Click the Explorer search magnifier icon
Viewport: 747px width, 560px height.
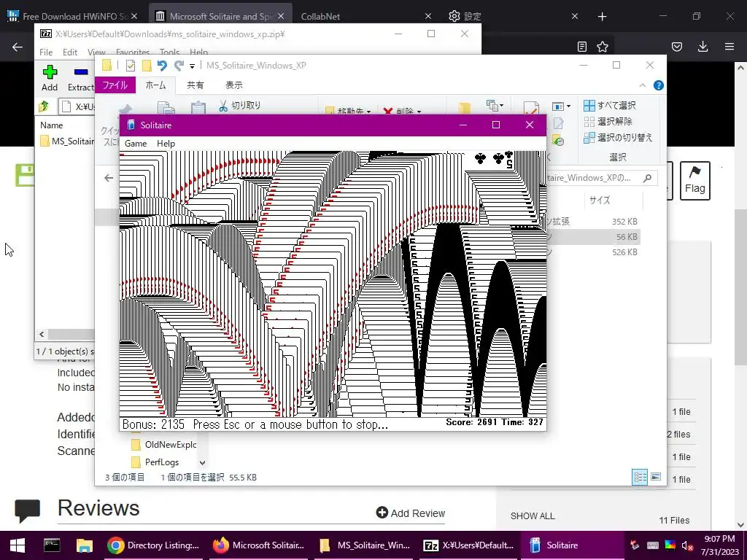(x=647, y=178)
